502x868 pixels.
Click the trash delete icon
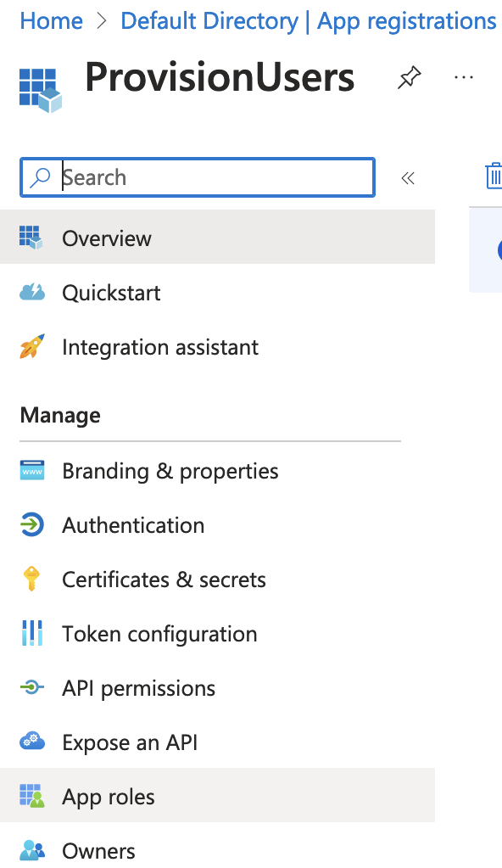(x=494, y=176)
